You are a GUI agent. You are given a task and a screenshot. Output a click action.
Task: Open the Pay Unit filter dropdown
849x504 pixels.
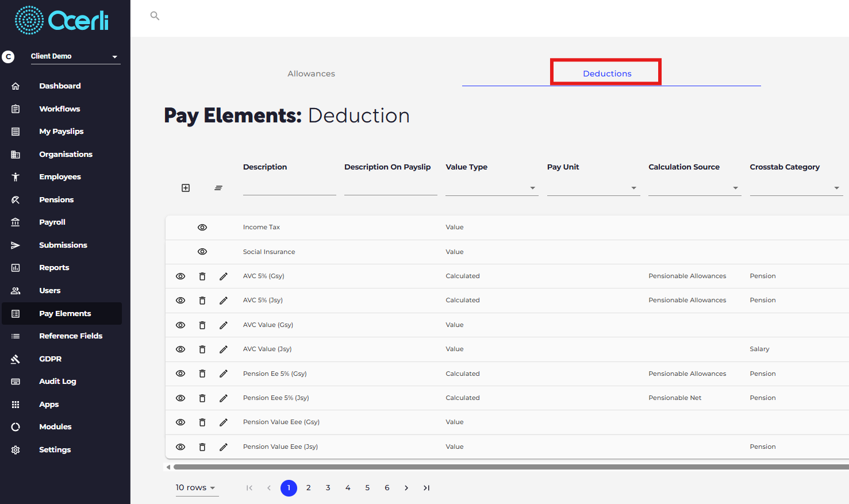click(593, 188)
